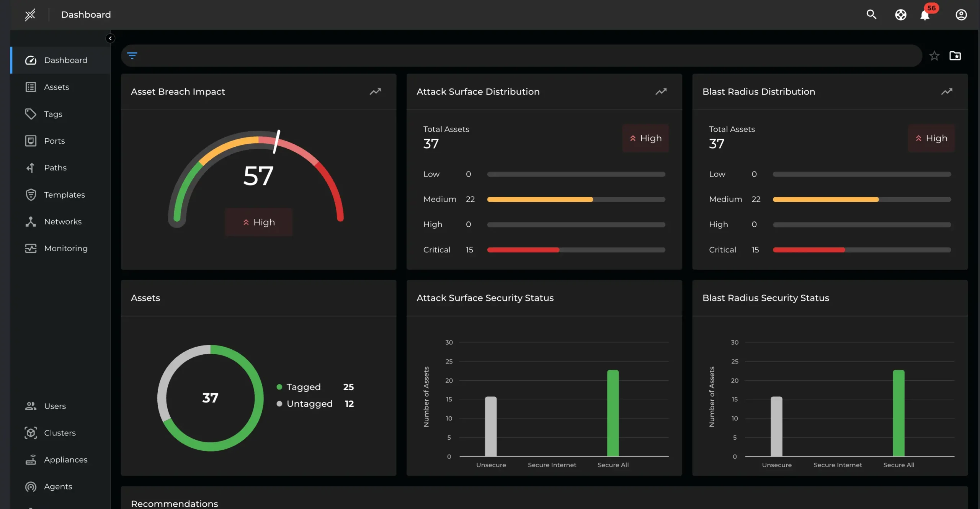Screen dimensions: 980x509
Task: Click the Asset Breach Impact trend toggle
Action: click(375, 92)
